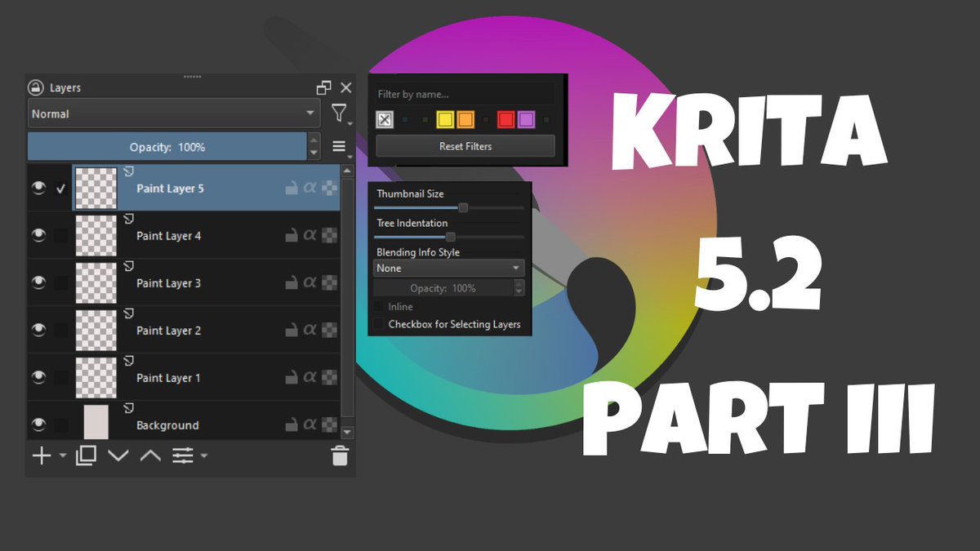
Task: Select Paint Layer 3 row
Action: point(184,283)
